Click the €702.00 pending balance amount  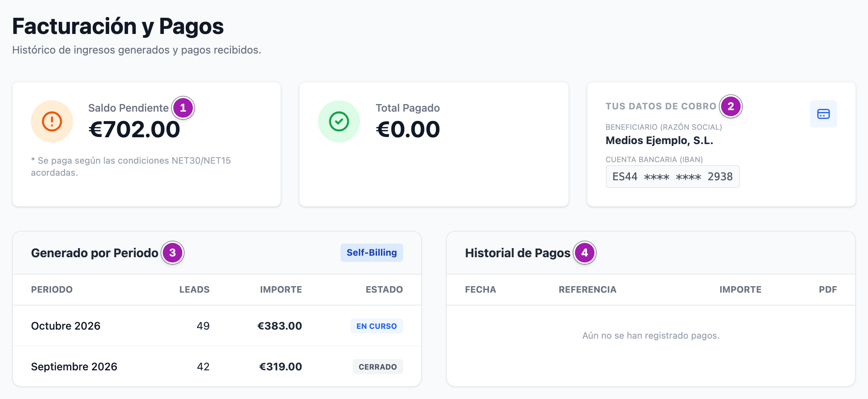[134, 129]
